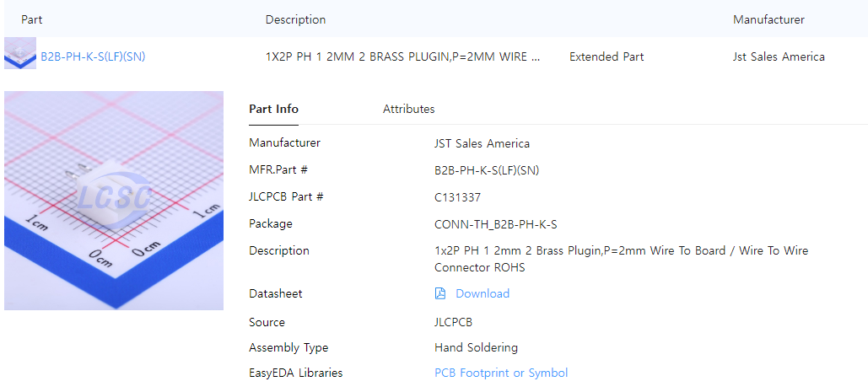Click the Manufacturer column header
Image resolution: width=868 pixels, height=392 pixels.
pyautogui.click(x=768, y=19)
